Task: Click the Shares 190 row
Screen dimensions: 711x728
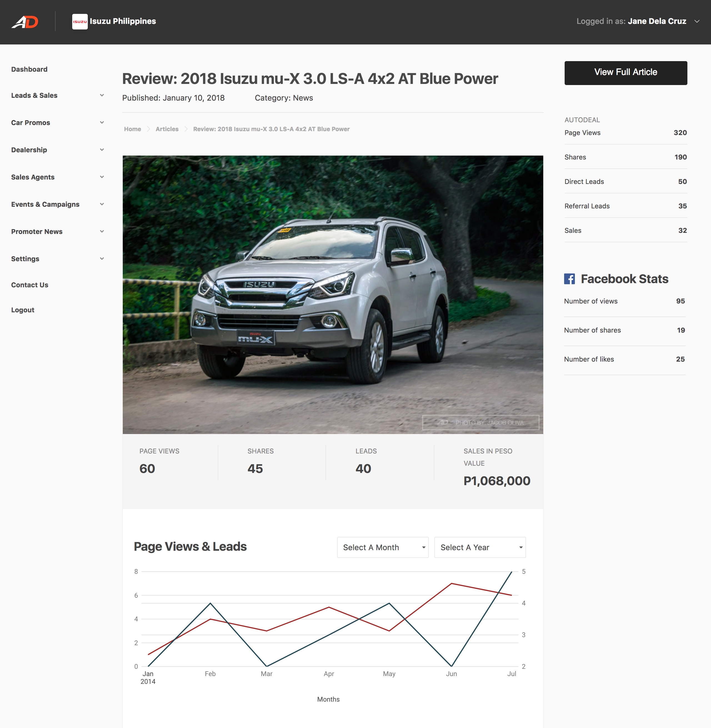Action: click(x=625, y=157)
